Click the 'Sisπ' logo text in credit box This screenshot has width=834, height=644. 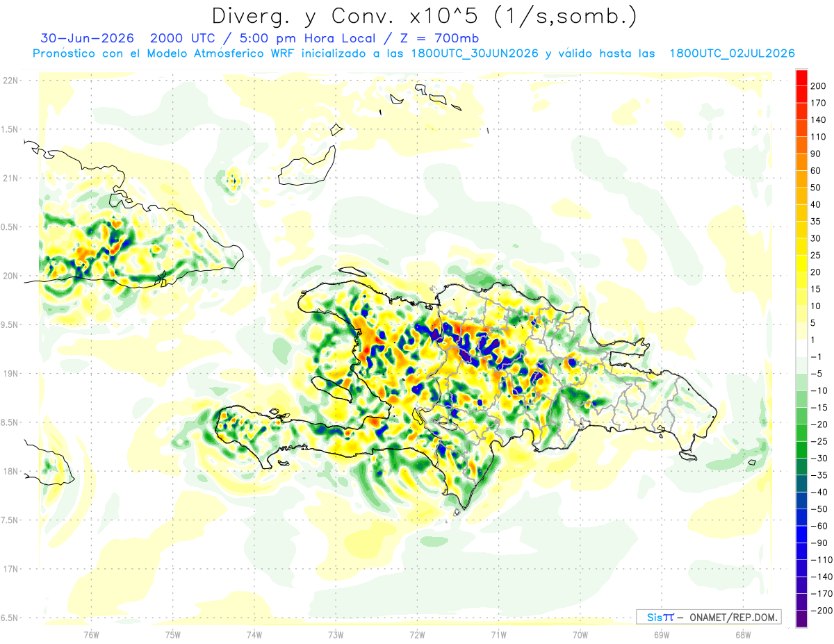660,617
